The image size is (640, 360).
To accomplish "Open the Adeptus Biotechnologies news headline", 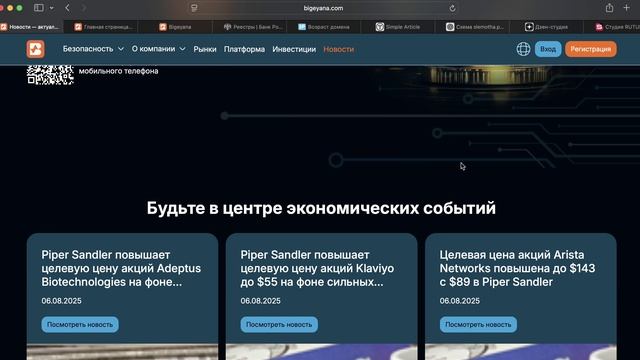I will click(x=121, y=268).
